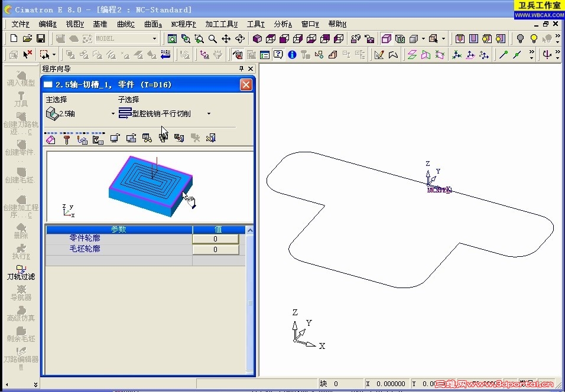The width and height of the screenshot is (565, 392).
Task: Open the 帮助H menu
Action: tap(337, 24)
